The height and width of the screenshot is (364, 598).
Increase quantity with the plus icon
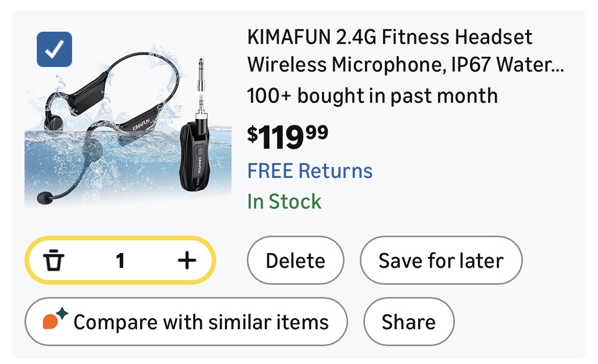point(187,261)
